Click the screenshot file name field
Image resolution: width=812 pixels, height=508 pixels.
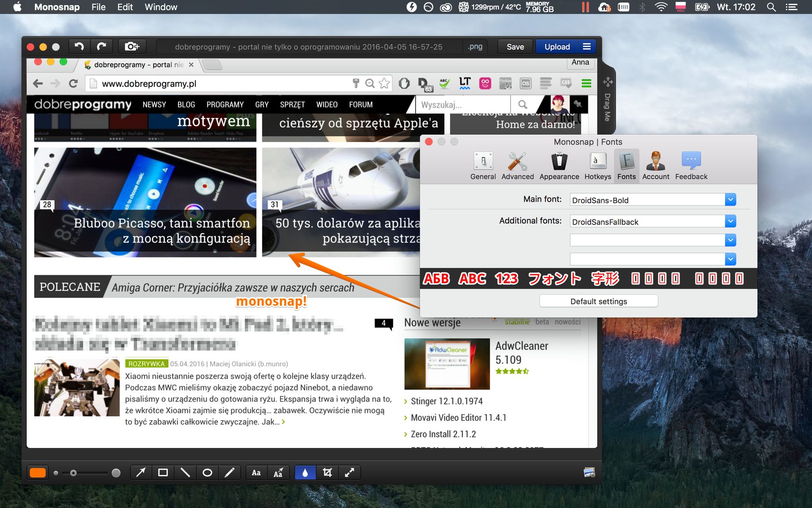309,46
